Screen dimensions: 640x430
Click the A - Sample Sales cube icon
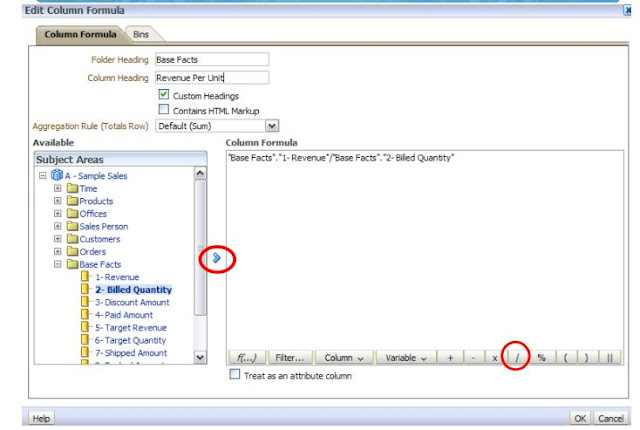click(x=57, y=175)
